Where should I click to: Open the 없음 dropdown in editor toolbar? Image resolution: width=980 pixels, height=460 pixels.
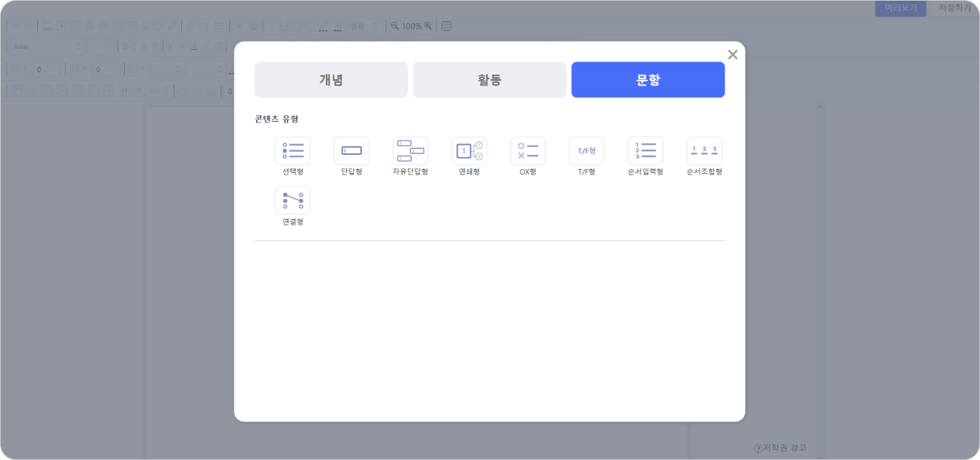tap(364, 26)
